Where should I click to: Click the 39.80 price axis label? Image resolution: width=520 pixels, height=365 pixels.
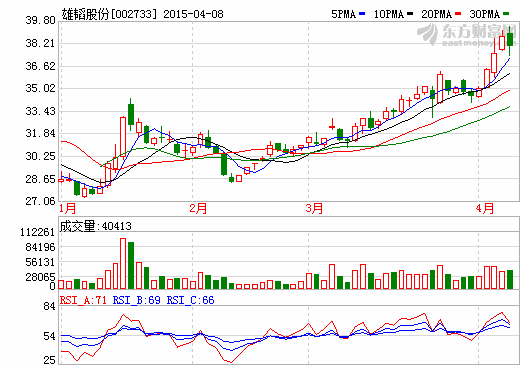coord(40,21)
